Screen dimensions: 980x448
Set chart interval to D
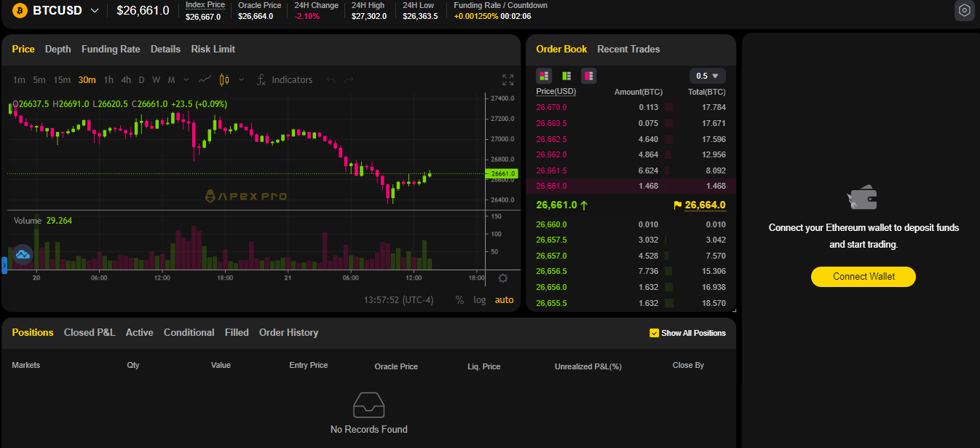[x=141, y=79]
